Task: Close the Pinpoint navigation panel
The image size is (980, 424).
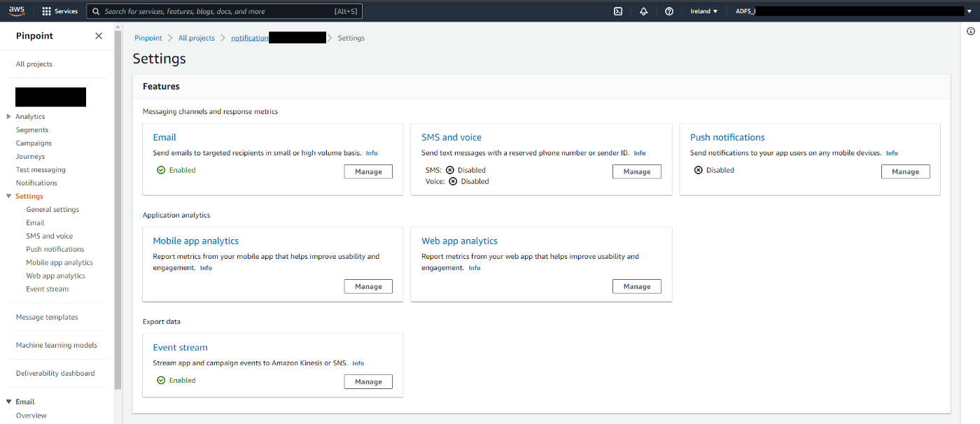Action: (99, 35)
